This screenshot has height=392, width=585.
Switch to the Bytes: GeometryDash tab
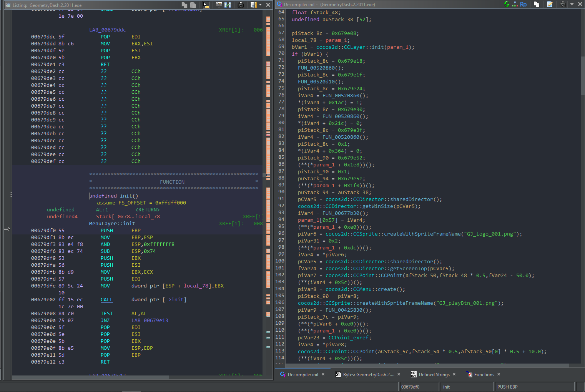click(368, 375)
